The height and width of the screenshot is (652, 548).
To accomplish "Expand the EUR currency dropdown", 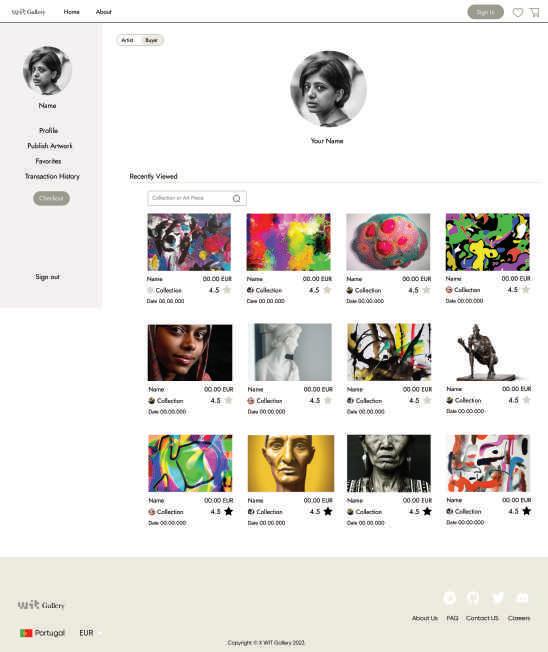I will [x=90, y=633].
